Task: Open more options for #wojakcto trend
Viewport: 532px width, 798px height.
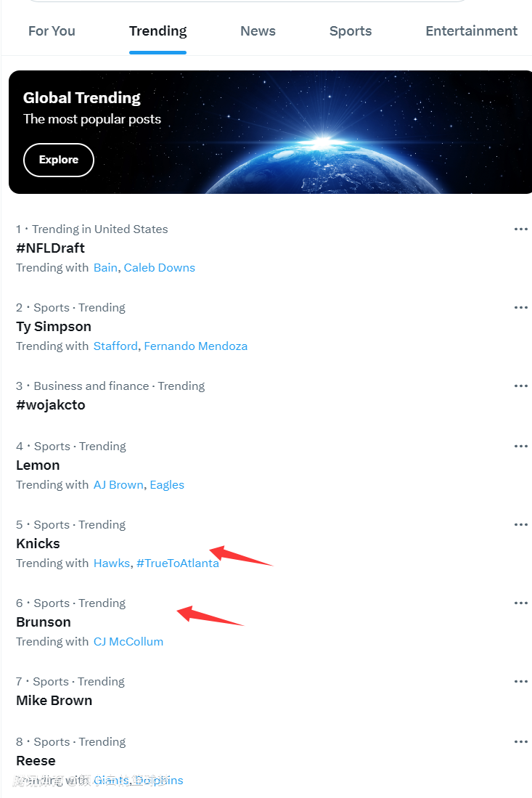Action: [x=520, y=386]
